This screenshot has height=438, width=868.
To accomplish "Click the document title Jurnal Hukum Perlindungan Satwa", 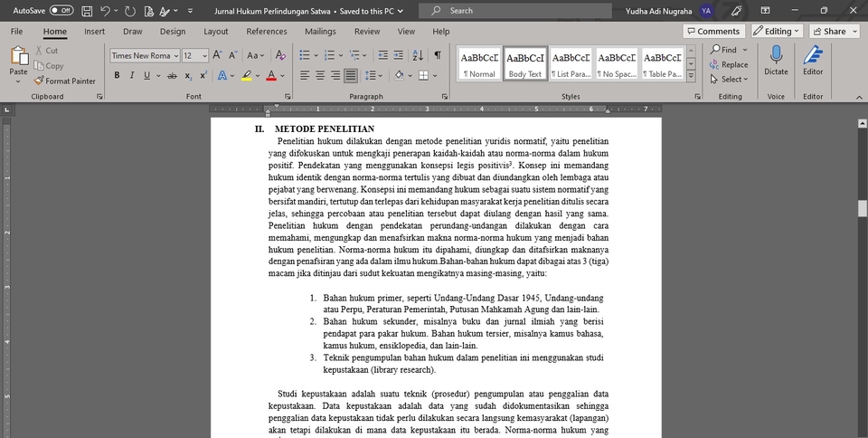I will [x=272, y=11].
